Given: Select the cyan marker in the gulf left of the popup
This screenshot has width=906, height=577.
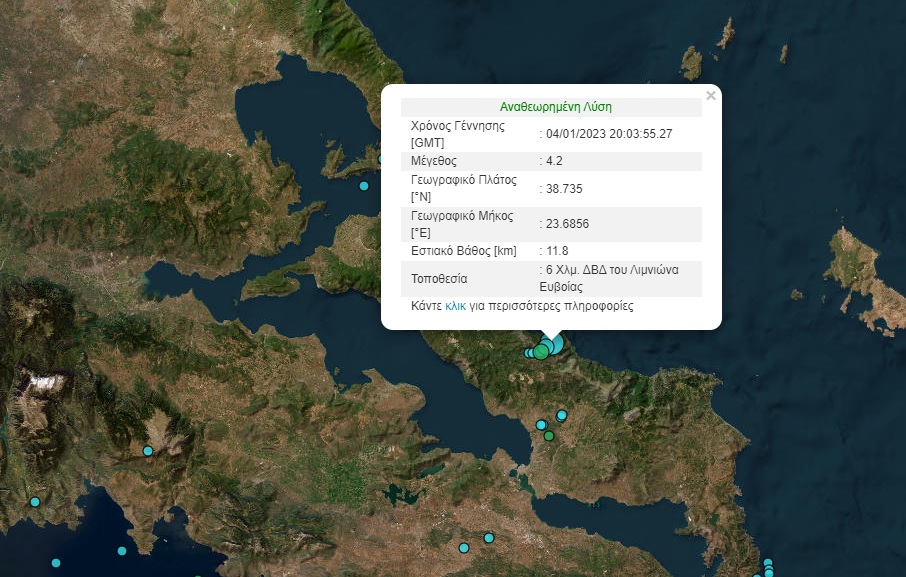Looking at the screenshot, I should [363, 186].
